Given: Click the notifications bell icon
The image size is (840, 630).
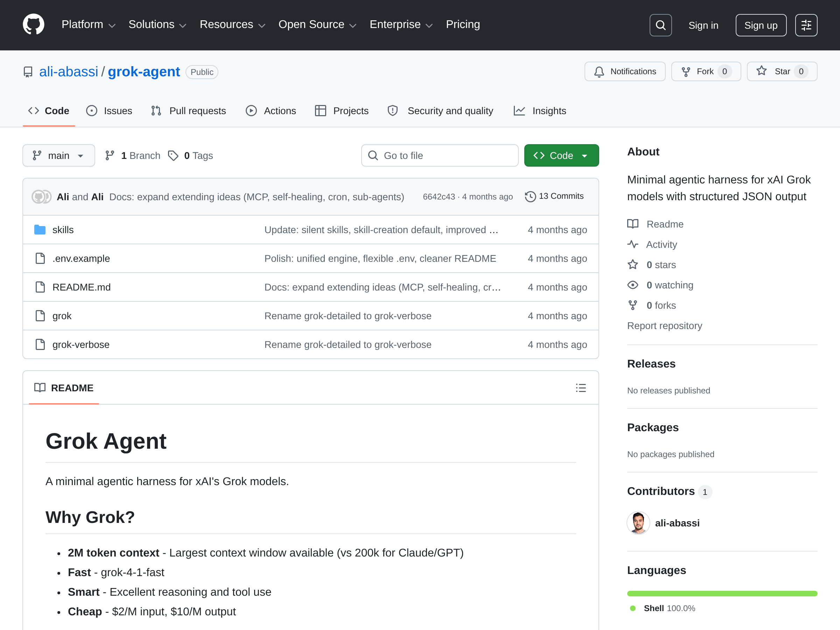Looking at the screenshot, I should pyautogui.click(x=599, y=71).
